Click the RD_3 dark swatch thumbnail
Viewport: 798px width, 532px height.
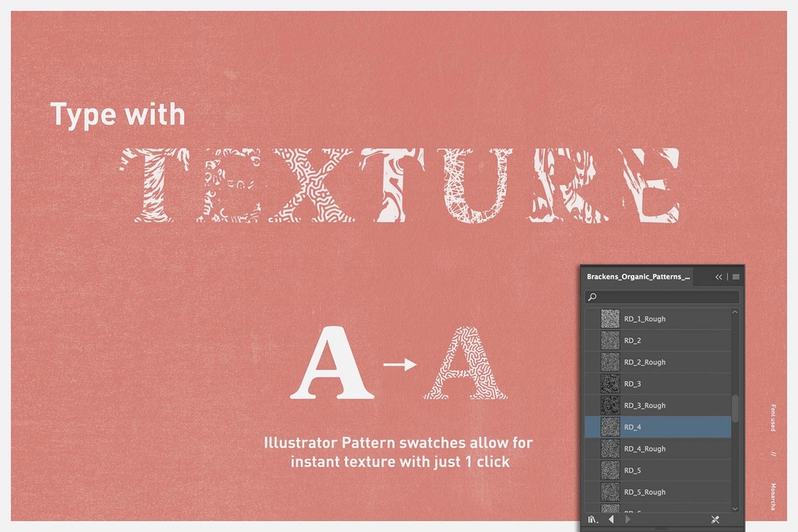tap(610, 384)
